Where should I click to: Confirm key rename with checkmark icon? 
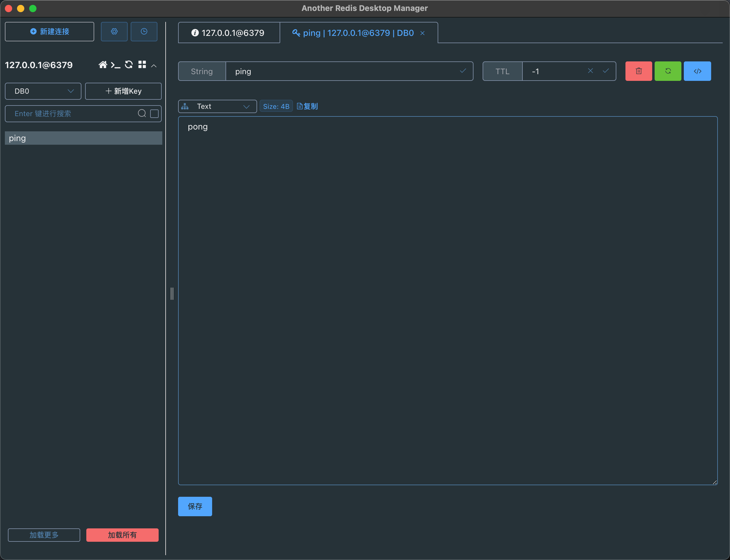[x=463, y=71]
